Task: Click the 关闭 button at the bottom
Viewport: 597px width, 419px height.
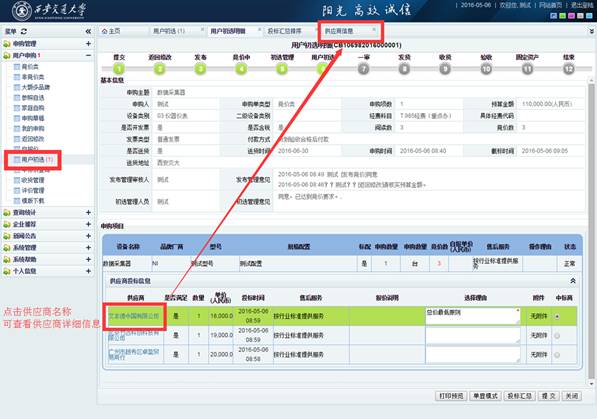Action: (572, 396)
